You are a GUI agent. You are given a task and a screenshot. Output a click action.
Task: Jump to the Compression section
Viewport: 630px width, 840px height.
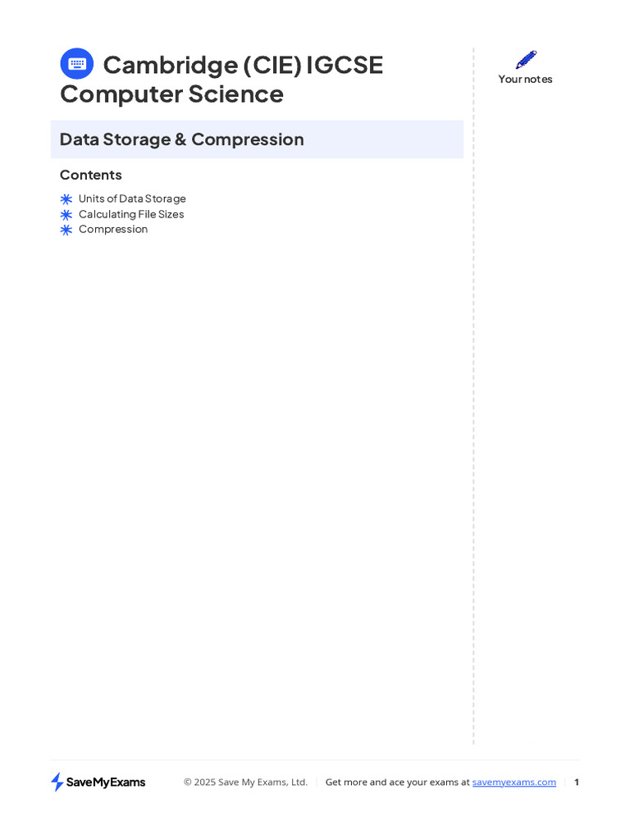[113, 229]
